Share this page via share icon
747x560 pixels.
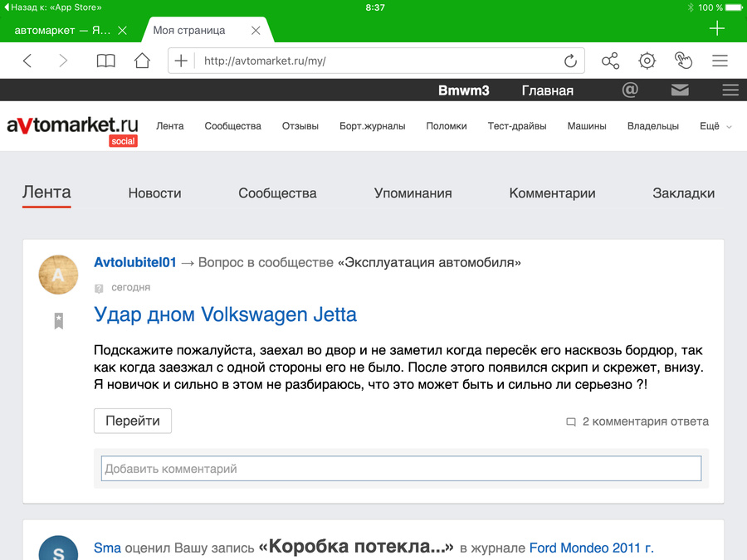point(610,61)
